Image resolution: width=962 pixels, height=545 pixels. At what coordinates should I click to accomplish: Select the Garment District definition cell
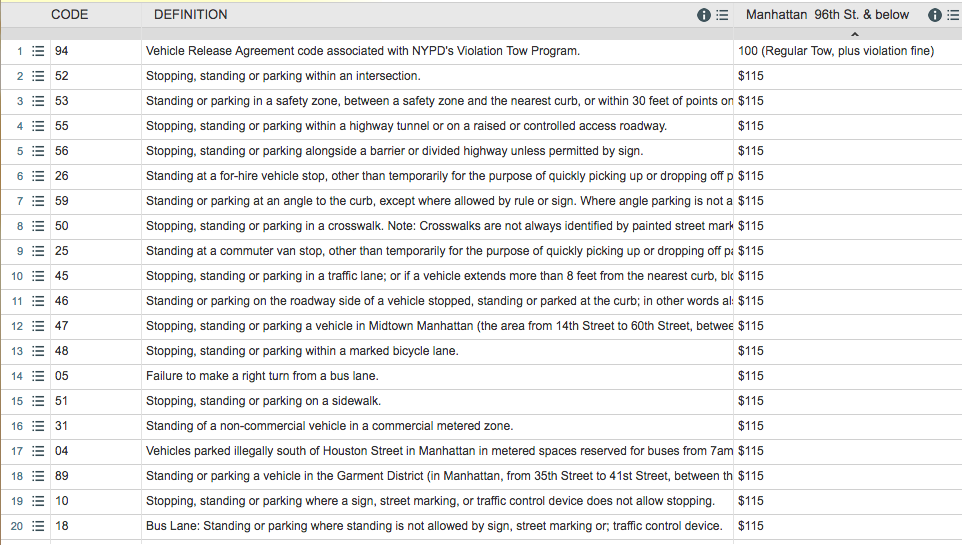437,476
